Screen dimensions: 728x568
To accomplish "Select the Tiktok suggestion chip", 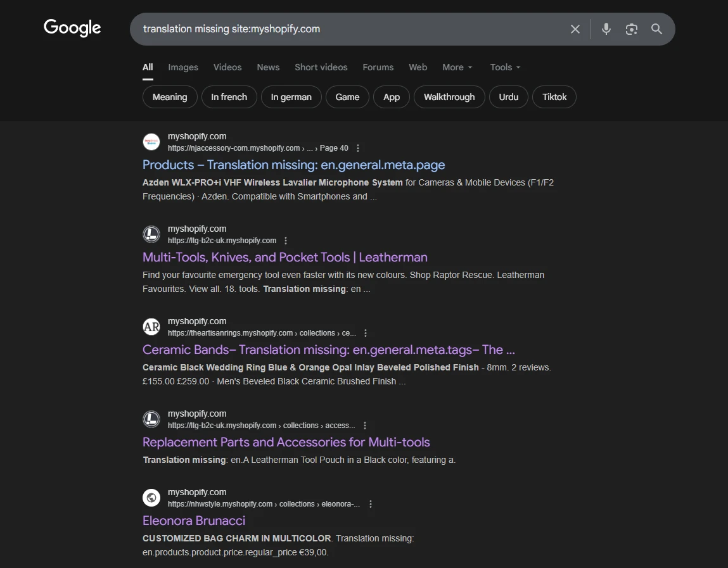I will [554, 97].
